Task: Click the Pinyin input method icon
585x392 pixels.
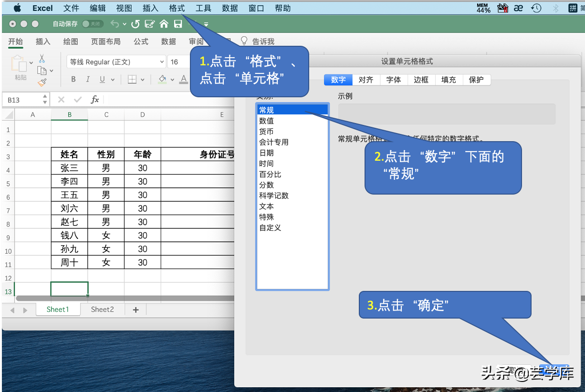Action: (x=573, y=8)
